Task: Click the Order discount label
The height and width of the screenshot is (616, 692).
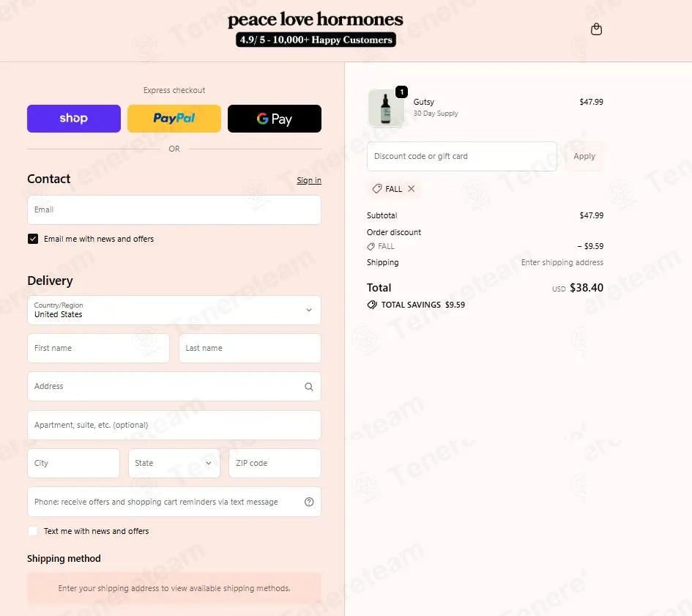Action: (394, 232)
